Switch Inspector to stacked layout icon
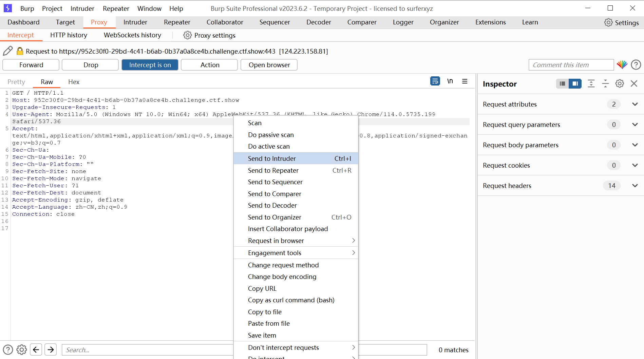 tap(562, 83)
